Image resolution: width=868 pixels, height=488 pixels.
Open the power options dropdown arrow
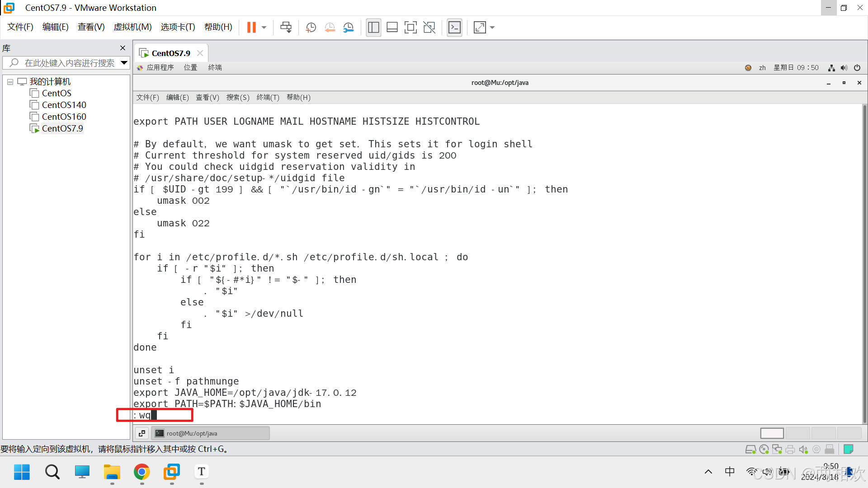click(264, 28)
